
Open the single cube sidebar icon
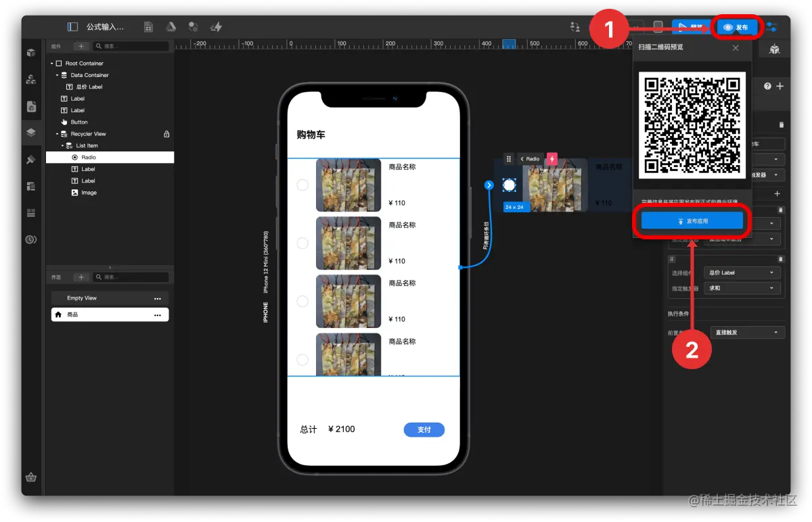30,52
